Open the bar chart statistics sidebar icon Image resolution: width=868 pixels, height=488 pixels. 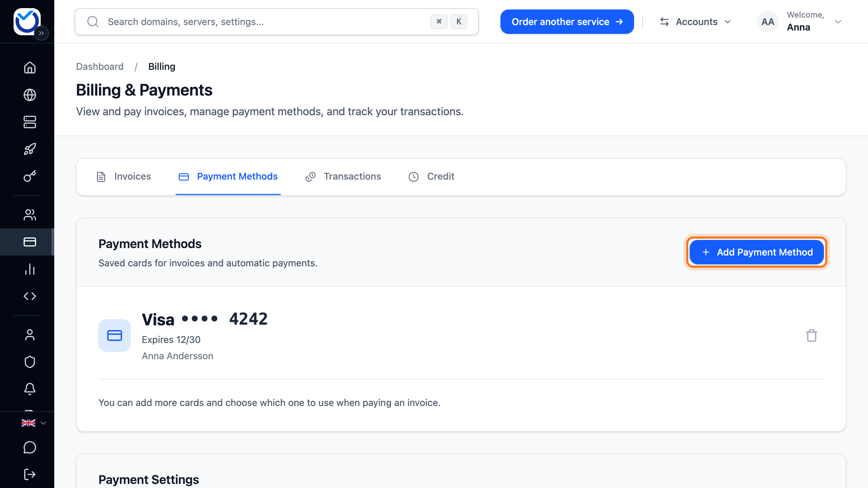coord(30,269)
